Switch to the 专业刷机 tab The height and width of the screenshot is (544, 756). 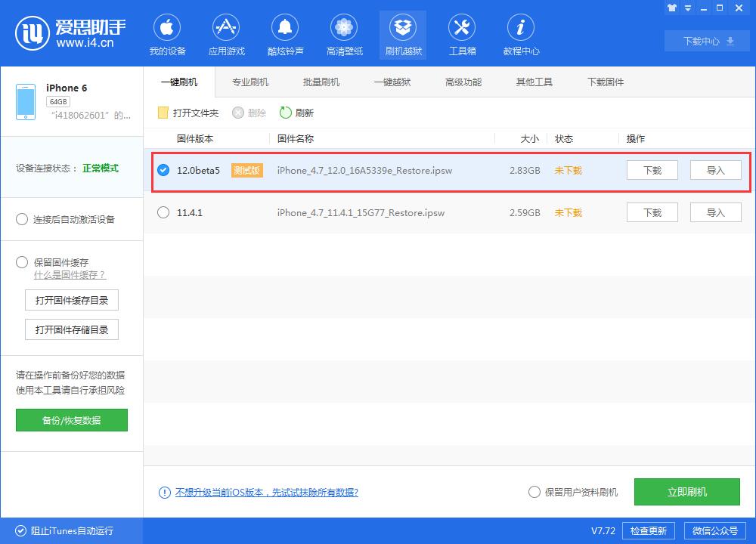(x=249, y=82)
